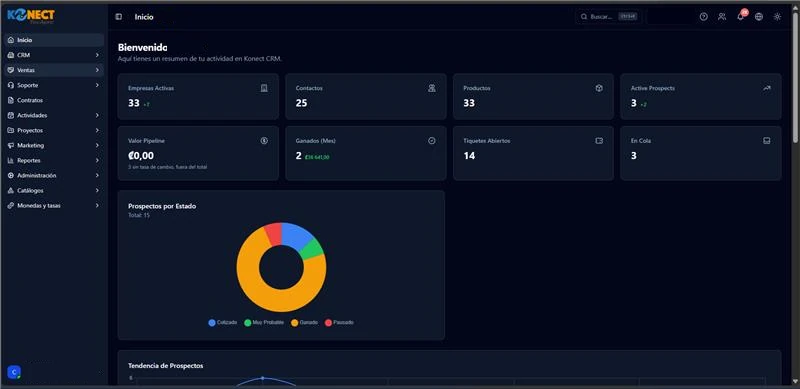Click the Tiquetes Abiertos ticket icon
Viewport: 800px width, 389px height.
coord(599,141)
